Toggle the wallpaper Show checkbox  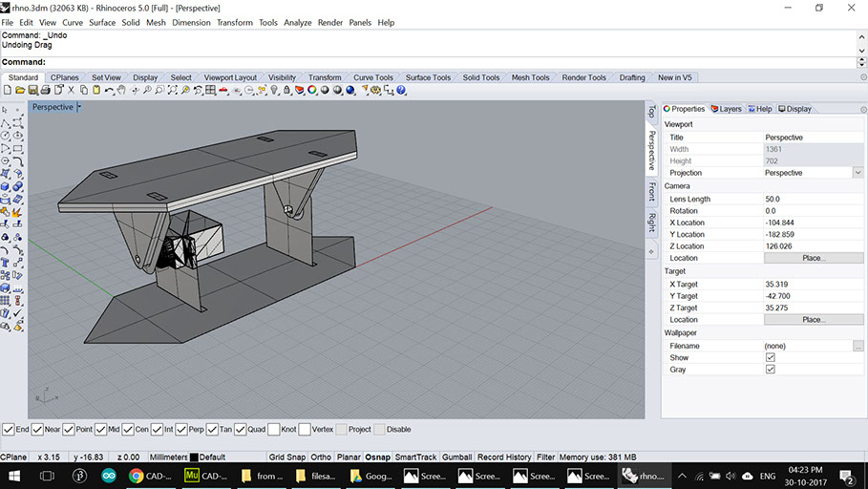coord(770,358)
